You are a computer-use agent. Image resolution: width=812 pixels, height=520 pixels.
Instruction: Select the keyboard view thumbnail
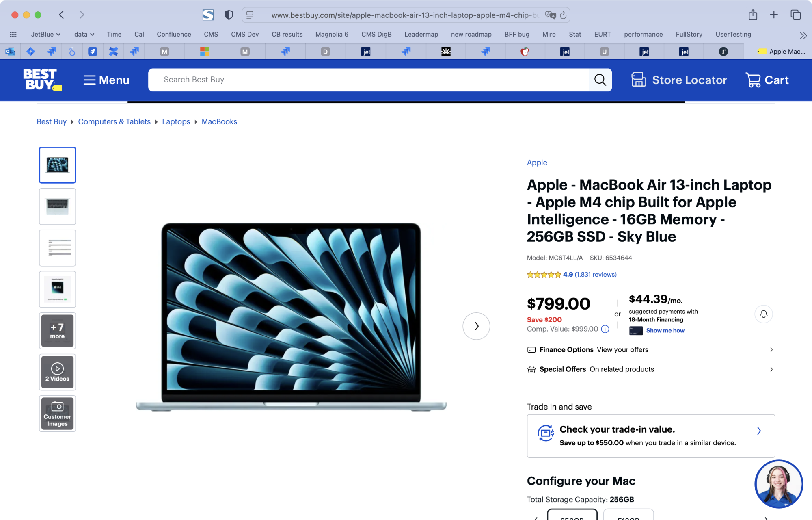57,206
